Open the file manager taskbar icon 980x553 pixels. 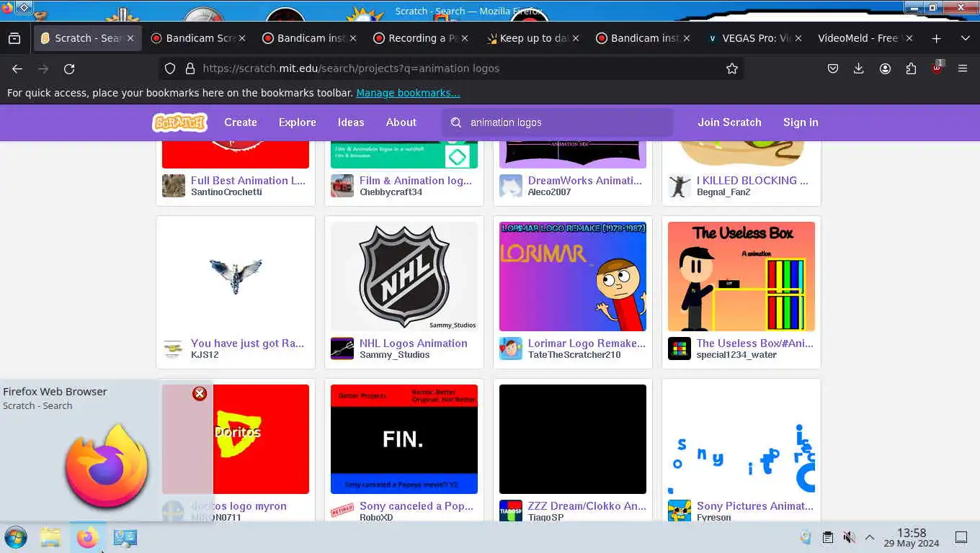[x=50, y=537]
